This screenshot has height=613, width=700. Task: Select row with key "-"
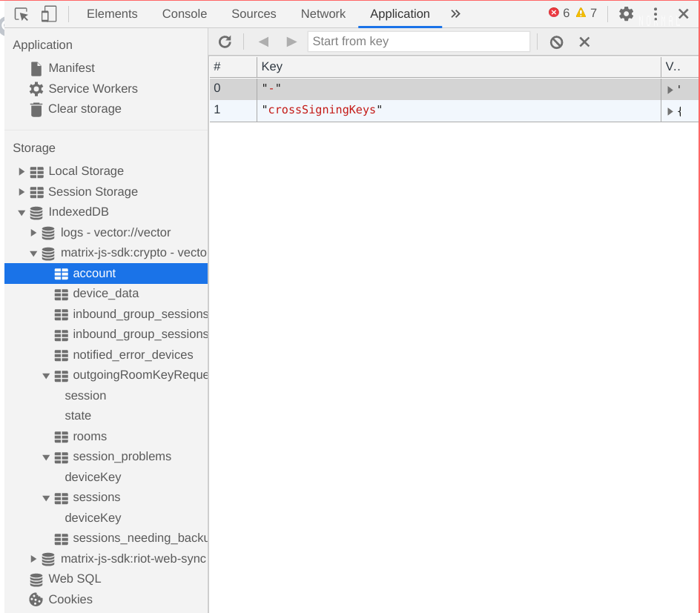pos(454,89)
